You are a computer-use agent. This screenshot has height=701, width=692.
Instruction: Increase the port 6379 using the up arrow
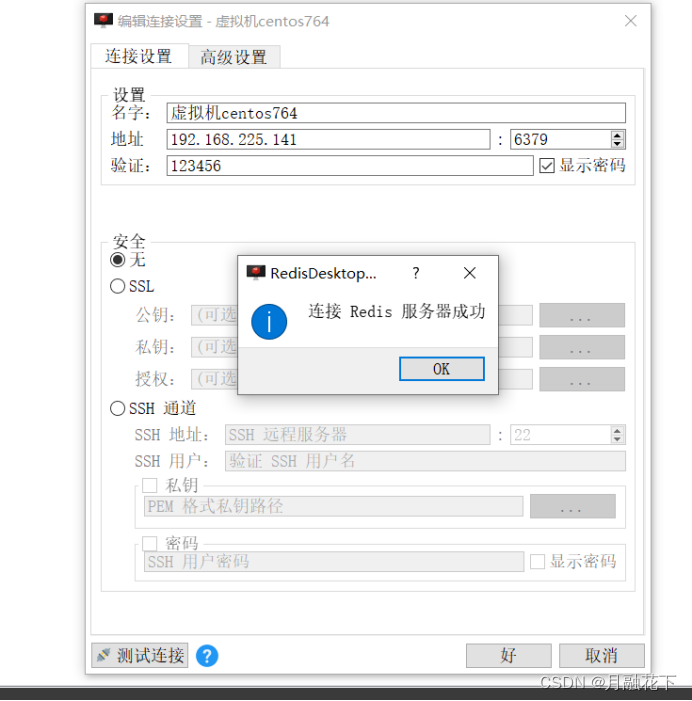[x=617, y=135]
